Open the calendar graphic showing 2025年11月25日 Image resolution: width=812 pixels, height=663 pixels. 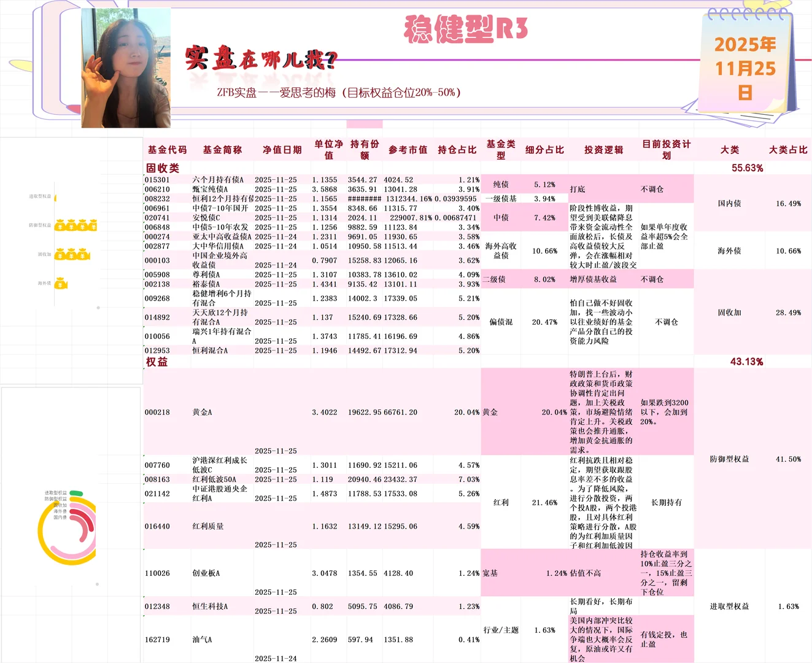pos(744,61)
